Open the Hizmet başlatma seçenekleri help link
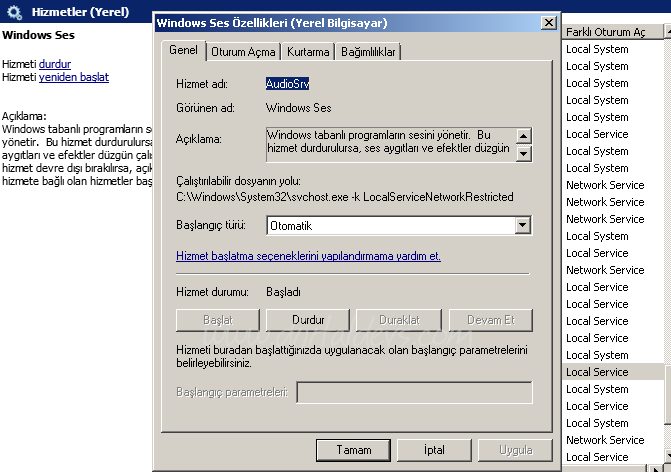The height and width of the screenshot is (472, 671). click(308, 256)
